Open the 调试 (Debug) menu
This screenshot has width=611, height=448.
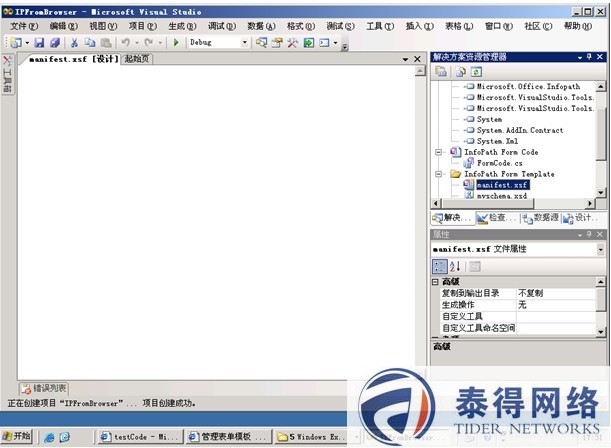(x=222, y=26)
